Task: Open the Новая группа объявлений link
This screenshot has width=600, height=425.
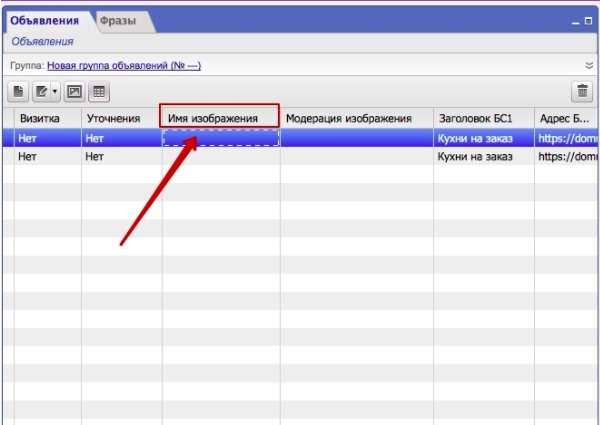Action: pos(124,65)
